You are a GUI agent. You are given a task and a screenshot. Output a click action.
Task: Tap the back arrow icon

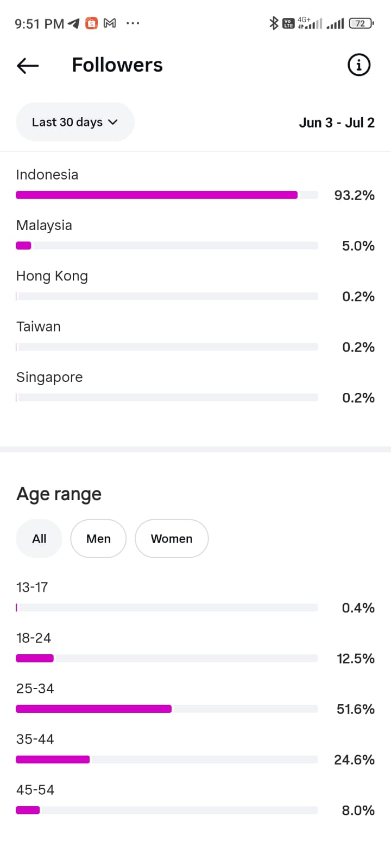pos(28,66)
